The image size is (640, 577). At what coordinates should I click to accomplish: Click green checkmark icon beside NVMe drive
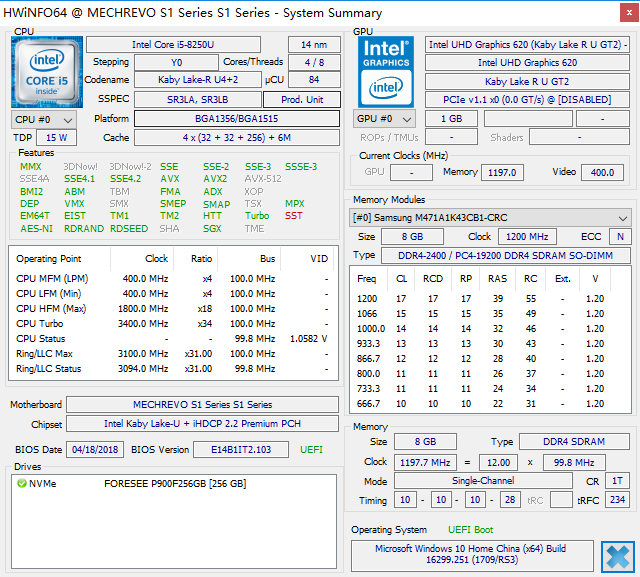(x=22, y=484)
